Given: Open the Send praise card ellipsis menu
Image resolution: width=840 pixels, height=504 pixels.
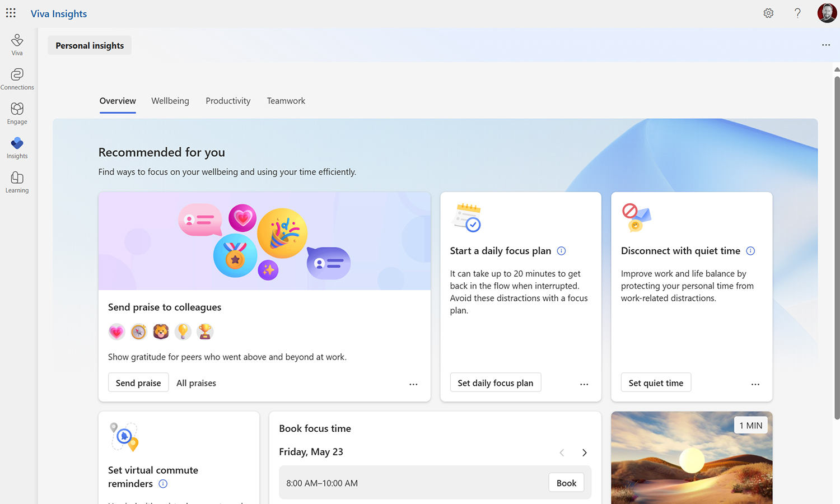Looking at the screenshot, I should 413,384.
